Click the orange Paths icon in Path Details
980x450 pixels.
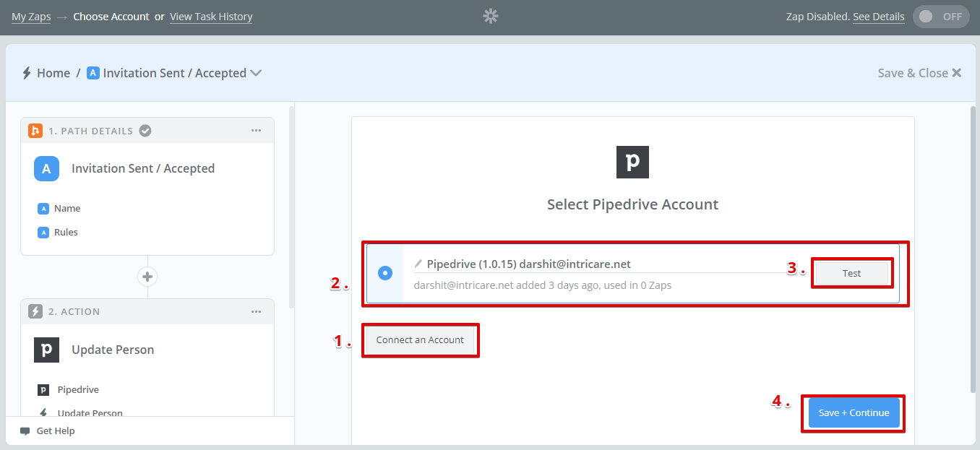[x=35, y=131]
